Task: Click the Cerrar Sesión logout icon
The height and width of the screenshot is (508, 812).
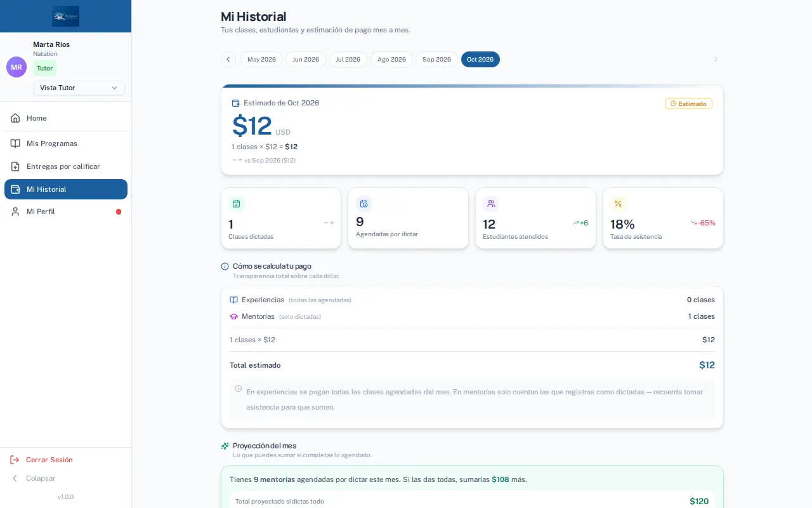Action: [x=15, y=460]
